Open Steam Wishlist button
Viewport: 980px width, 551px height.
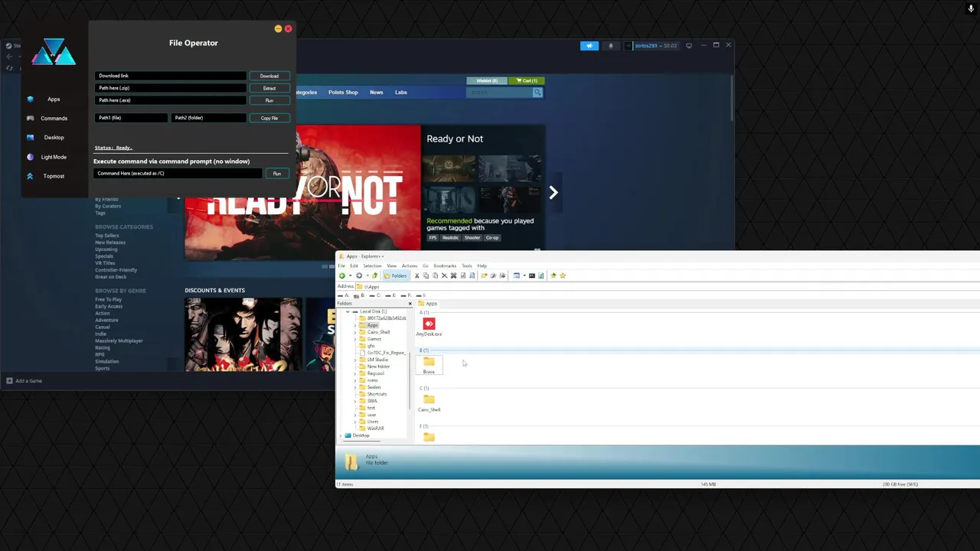pos(486,80)
